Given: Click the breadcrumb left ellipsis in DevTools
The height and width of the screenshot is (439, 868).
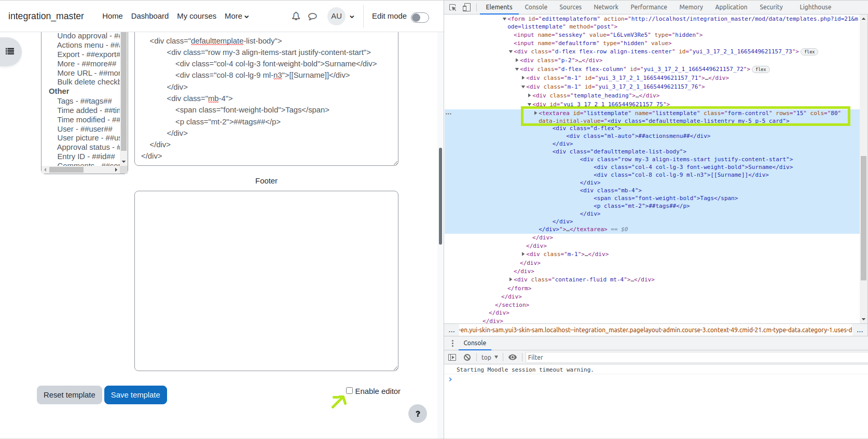Looking at the screenshot, I should point(451,330).
